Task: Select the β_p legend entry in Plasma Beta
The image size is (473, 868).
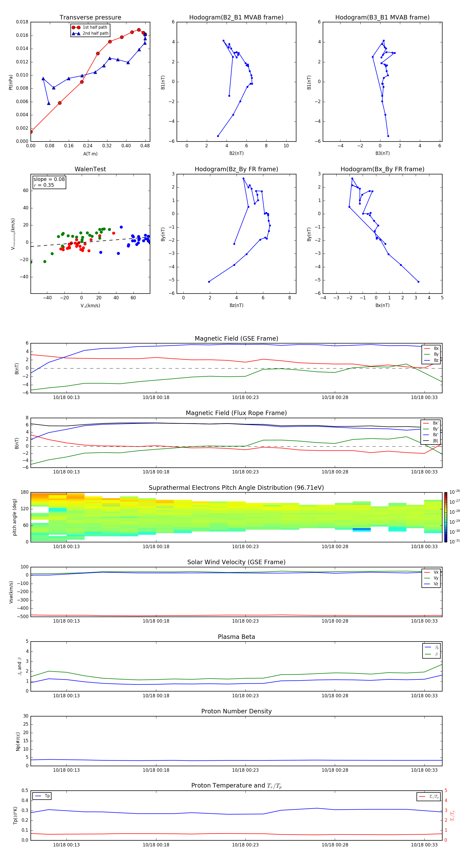Action: (x=431, y=647)
